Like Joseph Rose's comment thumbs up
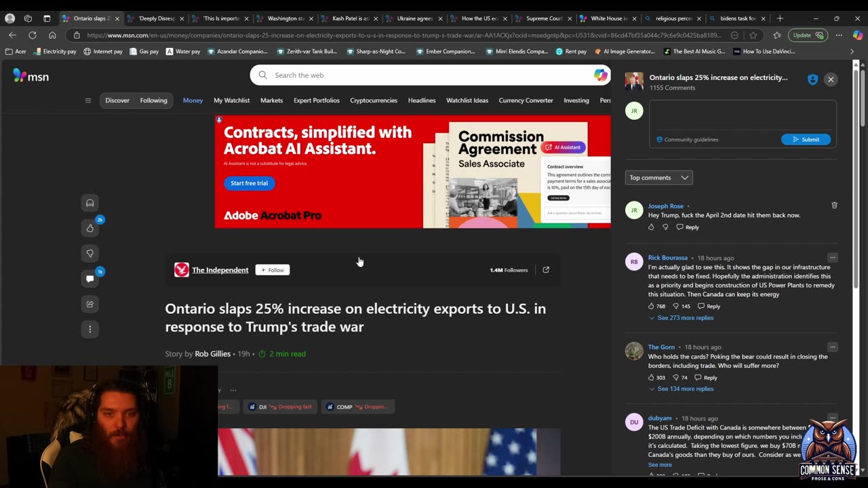 tap(651, 227)
